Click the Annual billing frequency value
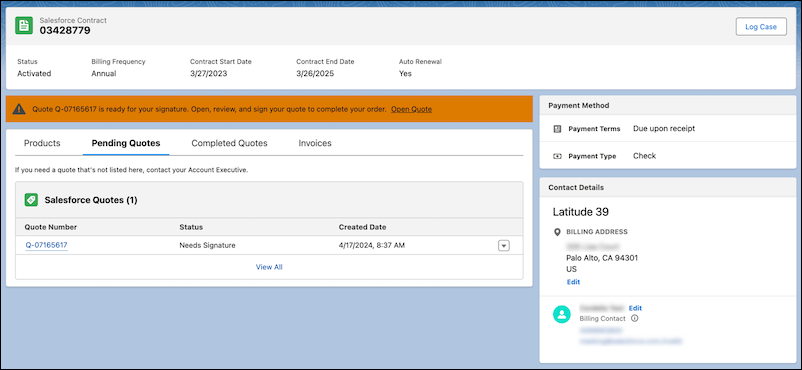The image size is (802, 370). pyautogui.click(x=104, y=73)
